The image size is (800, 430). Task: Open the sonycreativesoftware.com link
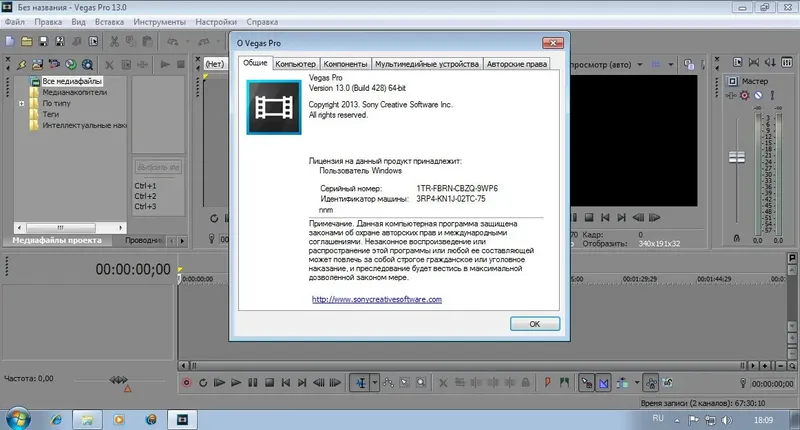[x=377, y=299]
